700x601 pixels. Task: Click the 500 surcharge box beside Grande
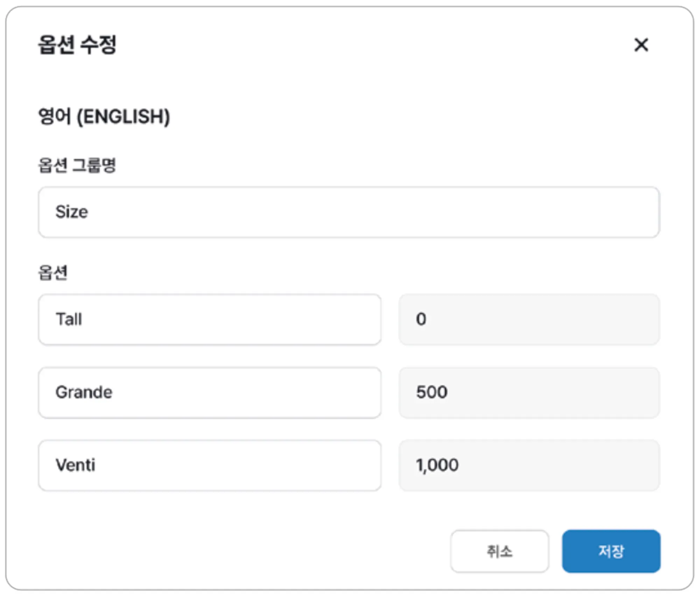529,392
